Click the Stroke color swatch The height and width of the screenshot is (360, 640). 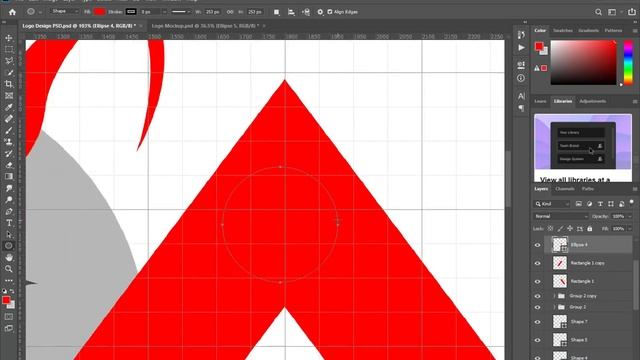point(131,12)
